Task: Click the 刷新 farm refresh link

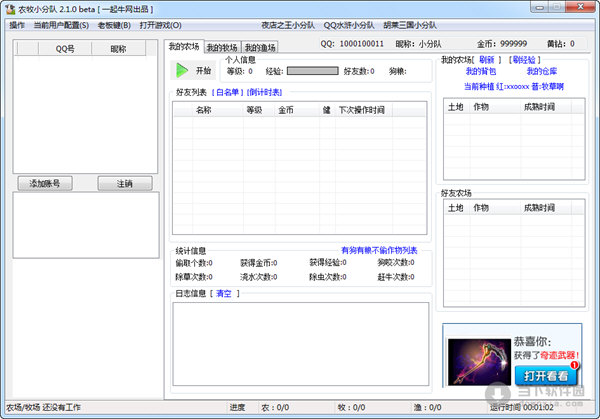Action: pyautogui.click(x=488, y=60)
